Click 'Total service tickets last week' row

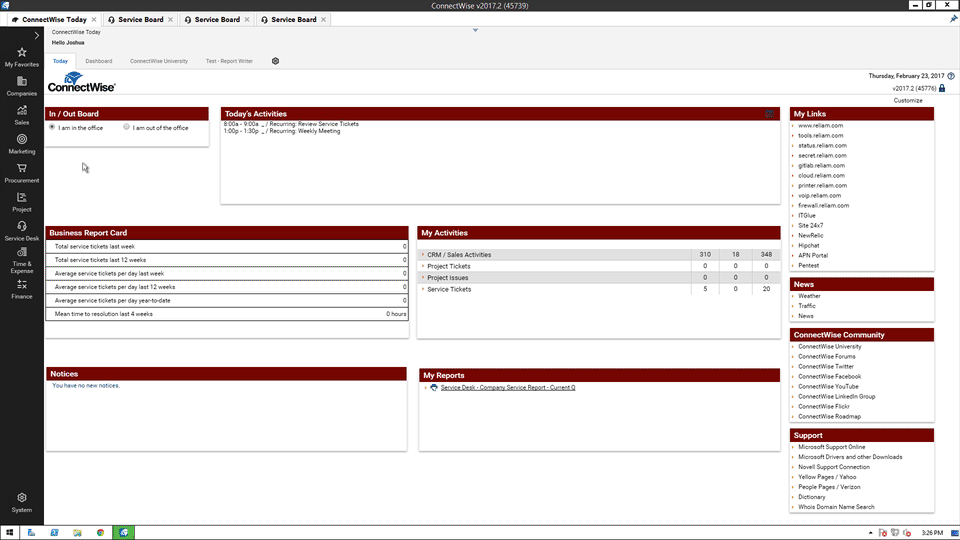click(x=227, y=246)
